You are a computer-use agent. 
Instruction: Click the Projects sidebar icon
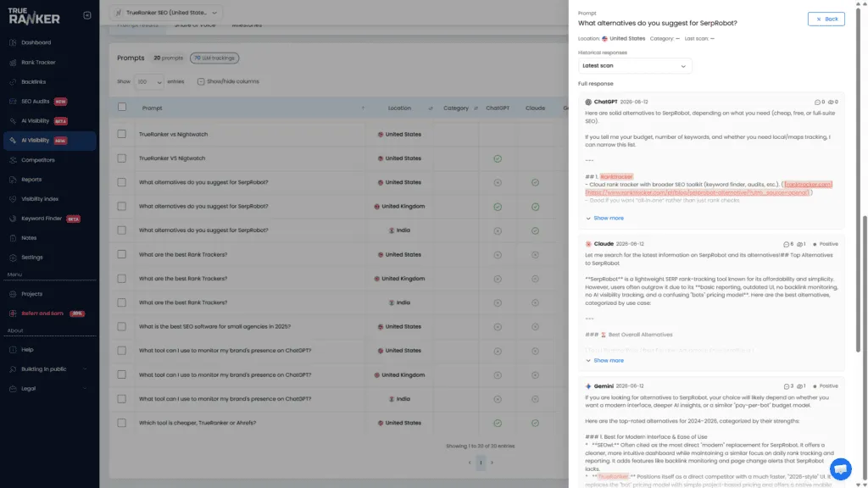coord(13,294)
